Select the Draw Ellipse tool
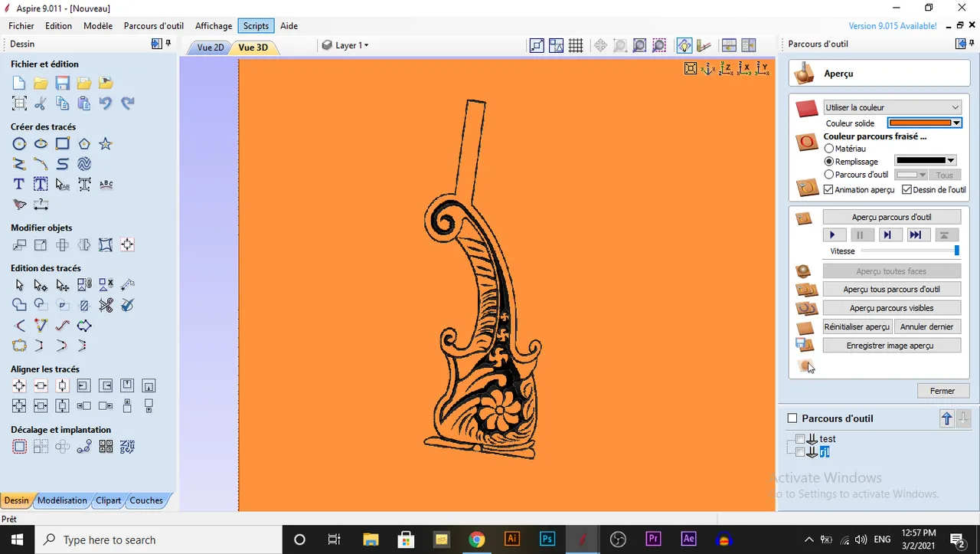This screenshot has width=980, height=554. pyautogui.click(x=41, y=143)
